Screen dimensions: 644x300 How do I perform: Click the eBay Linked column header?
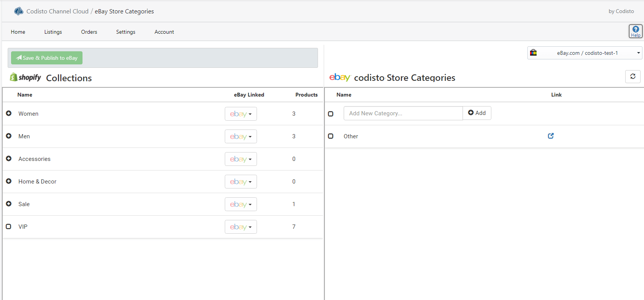(249, 95)
